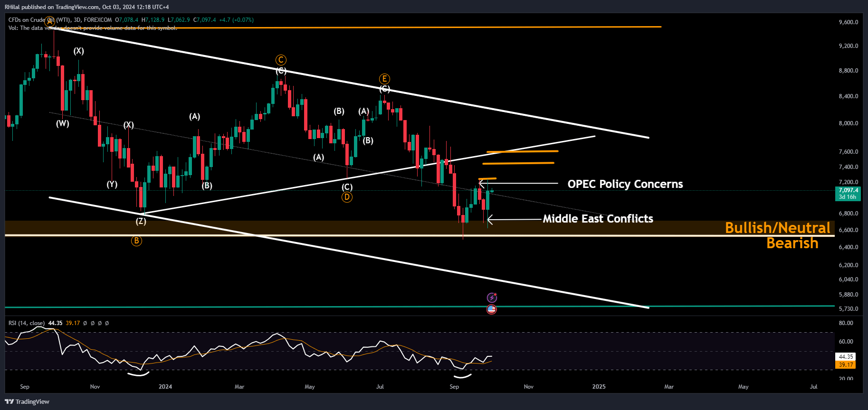Click the 8,800.0 price axis label
This screenshot has height=410, width=868.
coord(849,71)
